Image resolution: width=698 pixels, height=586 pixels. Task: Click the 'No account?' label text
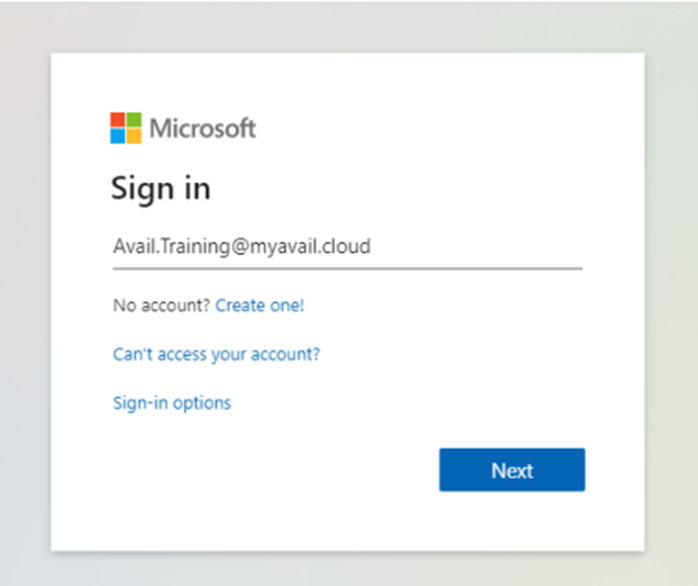(161, 305)
